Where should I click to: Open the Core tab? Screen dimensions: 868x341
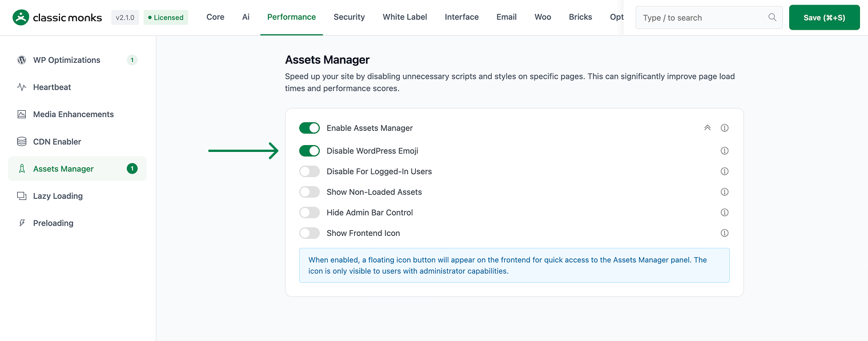(215, 17)
